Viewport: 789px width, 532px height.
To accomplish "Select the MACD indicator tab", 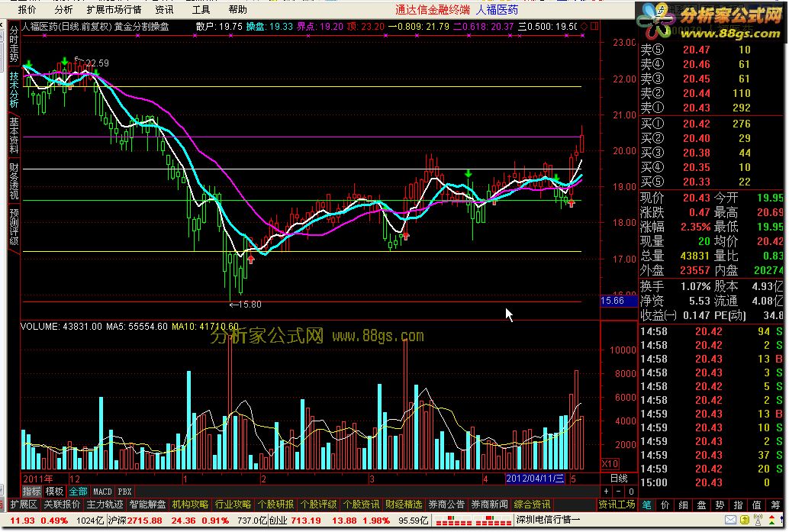I will click(x=102, y=492).
